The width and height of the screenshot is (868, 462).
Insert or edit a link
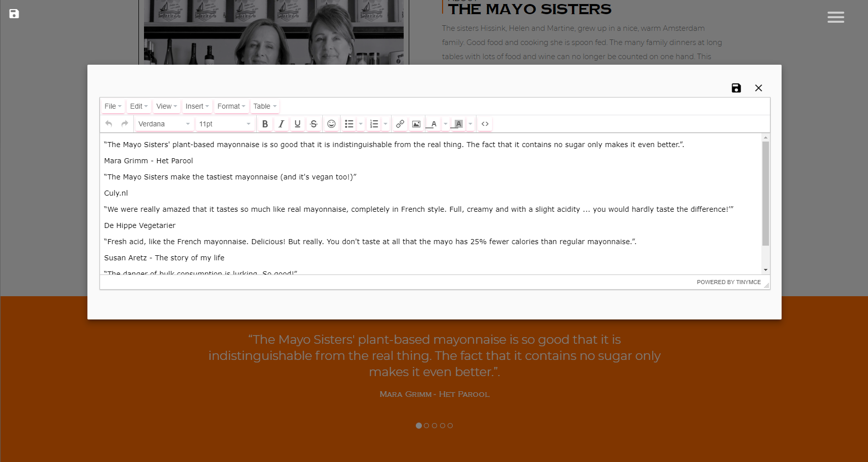400,124
